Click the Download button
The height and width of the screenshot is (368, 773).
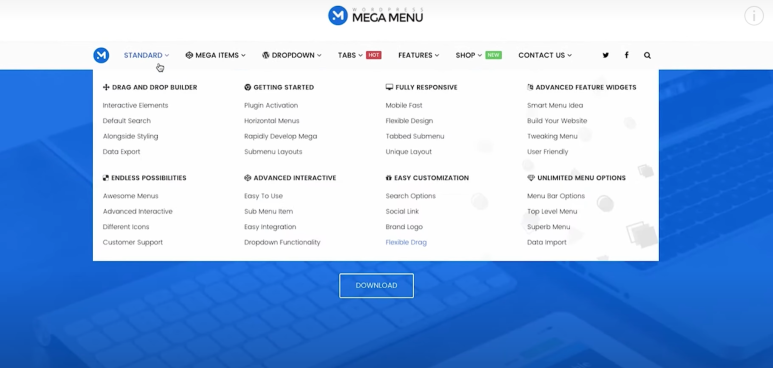pos(376,286)
